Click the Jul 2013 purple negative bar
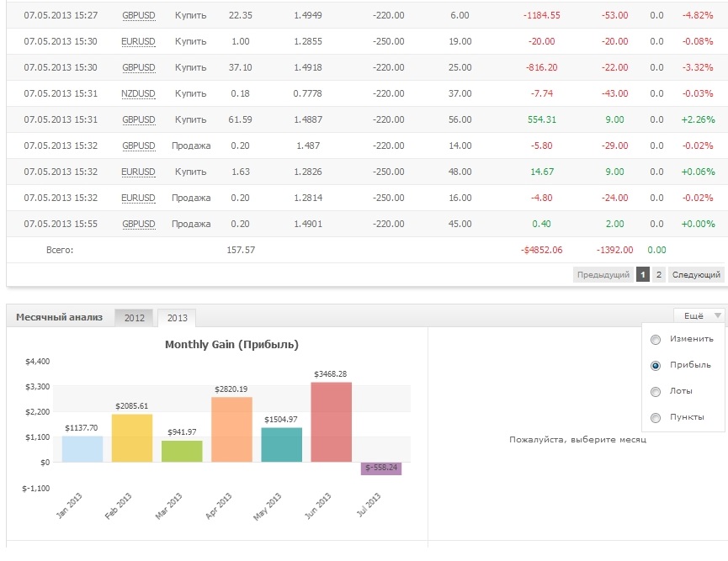 tap(381, 468)
